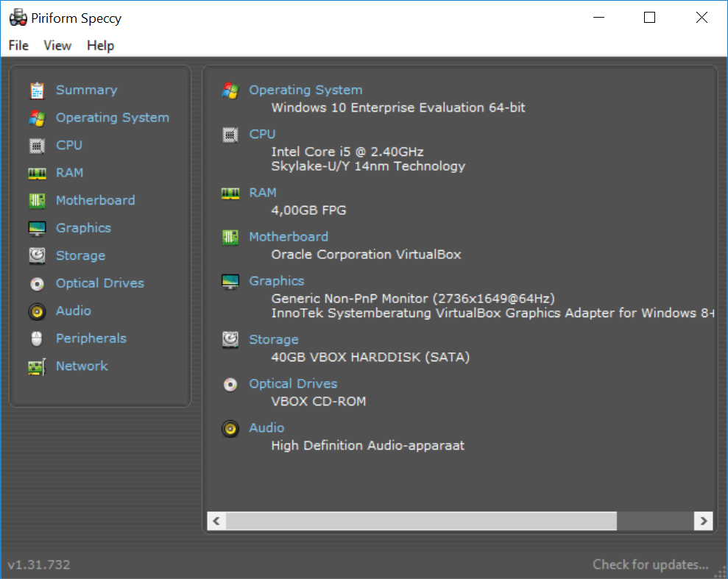Open the View menu
The height and width of the screenshot is (579, 728).
[57, 46]
